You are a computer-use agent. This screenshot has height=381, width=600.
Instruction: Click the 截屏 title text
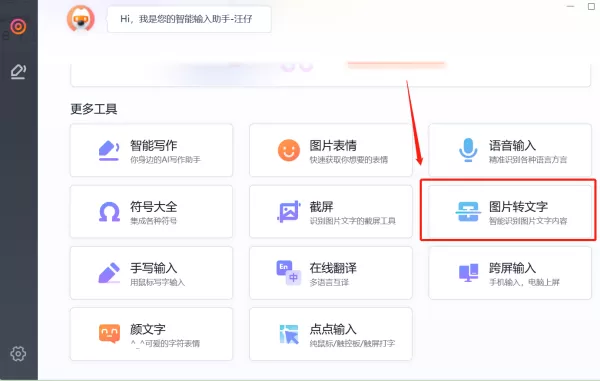click(x=321, y=207)
